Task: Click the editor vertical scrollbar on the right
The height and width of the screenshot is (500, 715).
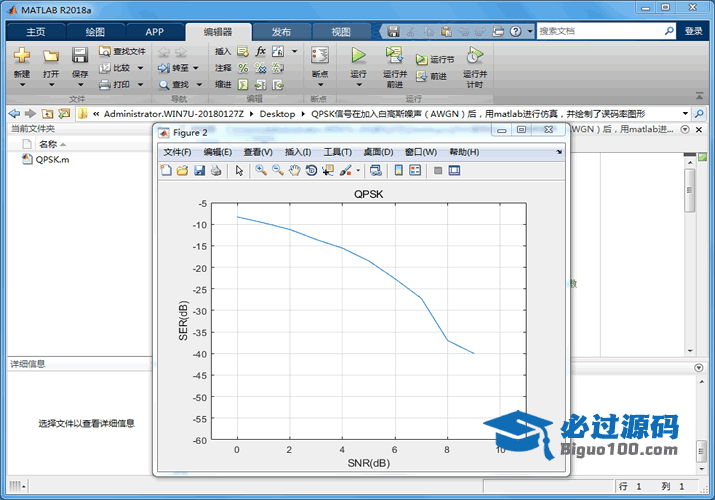Action: pyautogui.click(x=689, y=190)
